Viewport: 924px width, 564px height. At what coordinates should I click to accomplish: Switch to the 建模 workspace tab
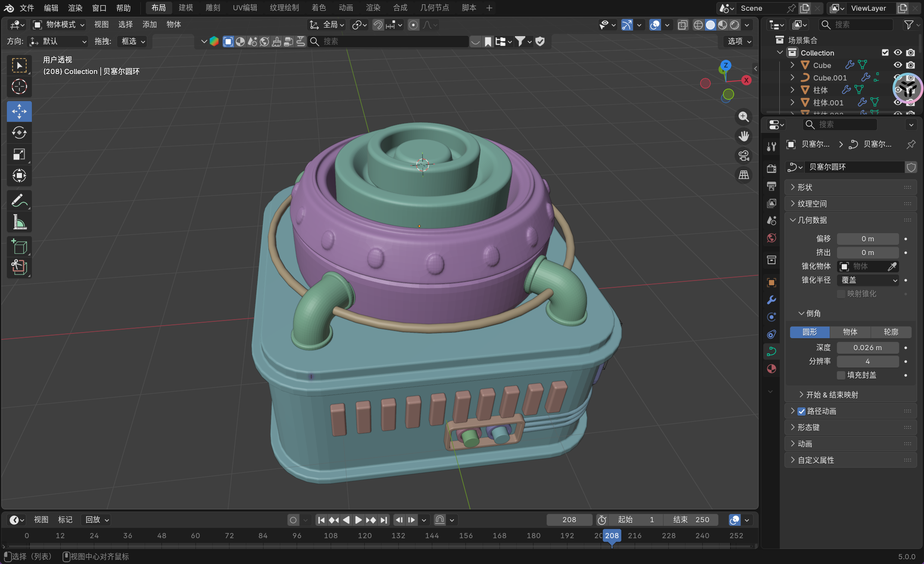pyautogui.click(x=186, y=8)
